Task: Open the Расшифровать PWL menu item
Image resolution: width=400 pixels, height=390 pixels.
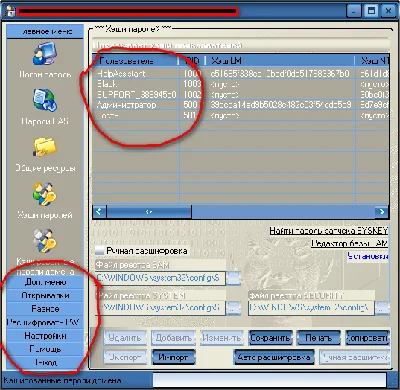Action: (45, 322)
